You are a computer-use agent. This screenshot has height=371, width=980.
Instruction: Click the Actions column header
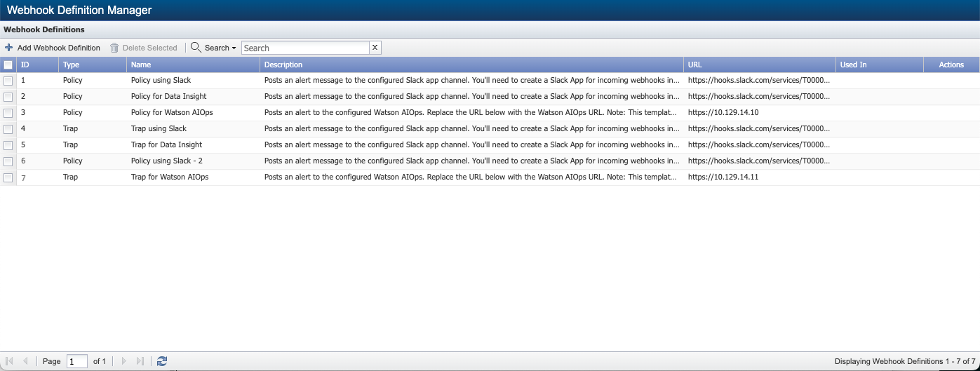point(951,65)
